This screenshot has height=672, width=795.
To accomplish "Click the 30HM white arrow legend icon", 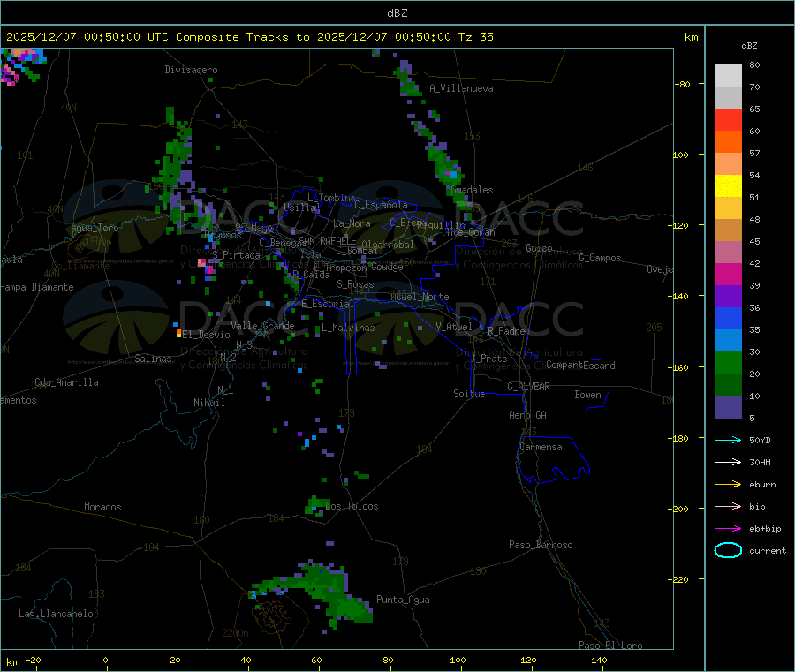I will [728, 462].
